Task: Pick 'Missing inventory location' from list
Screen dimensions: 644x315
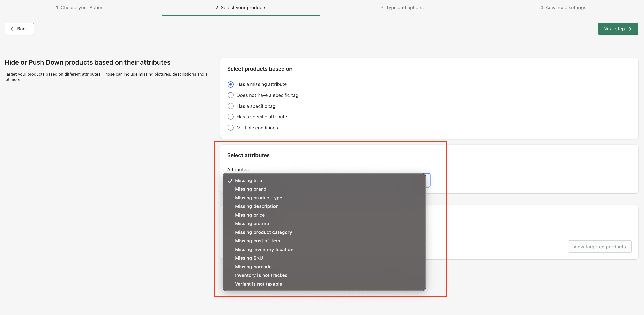Action: 264,250
